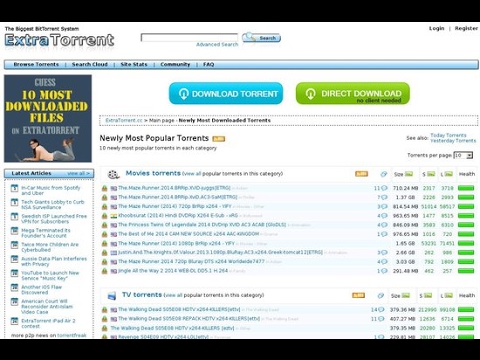Click comments column icon in Movies header
The image size is (480, 360).
point(384,174)
